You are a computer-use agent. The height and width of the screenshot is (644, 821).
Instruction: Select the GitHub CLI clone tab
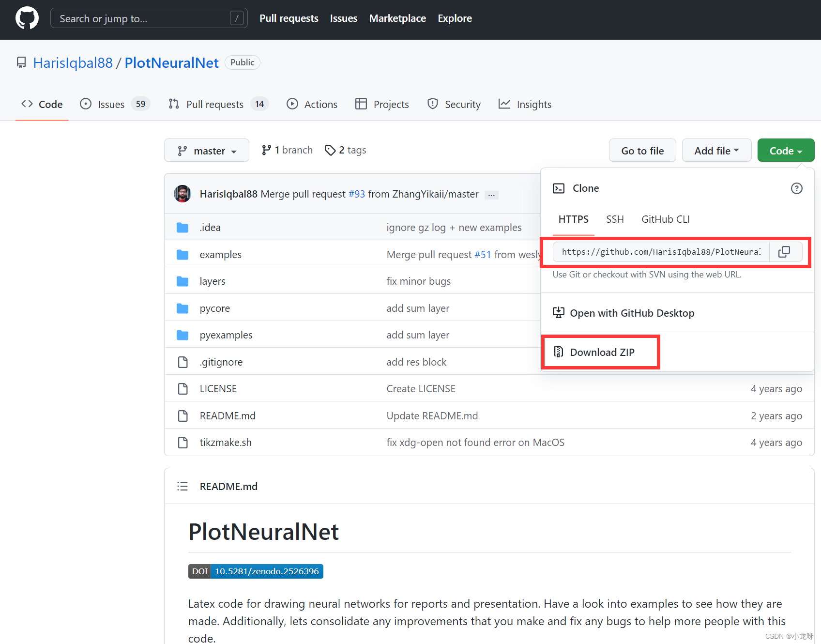[x=666, y=219]
